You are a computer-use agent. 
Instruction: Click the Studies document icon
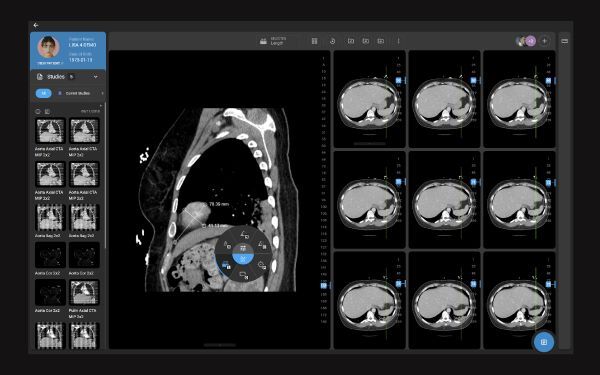click(39, 77)
